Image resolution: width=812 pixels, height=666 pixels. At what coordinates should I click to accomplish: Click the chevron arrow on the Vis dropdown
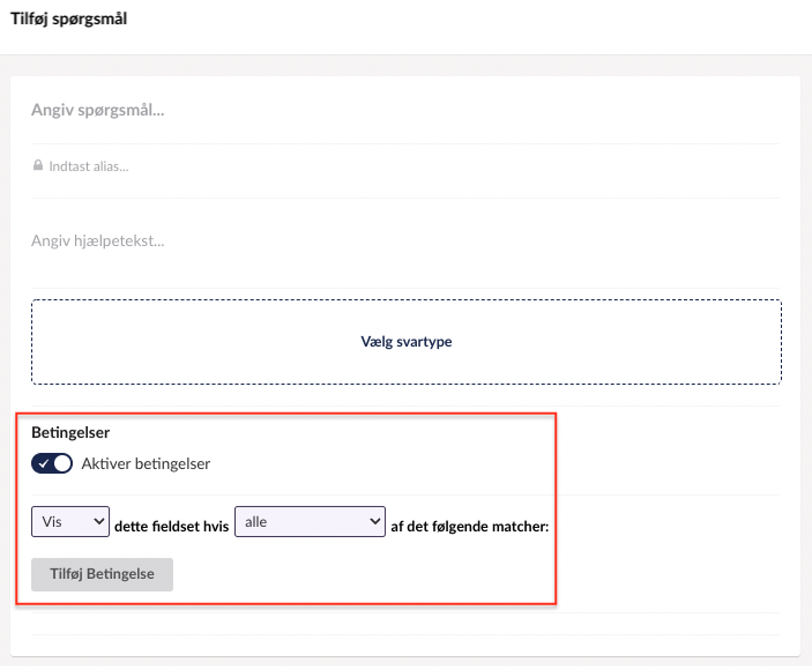pos(98,521)
